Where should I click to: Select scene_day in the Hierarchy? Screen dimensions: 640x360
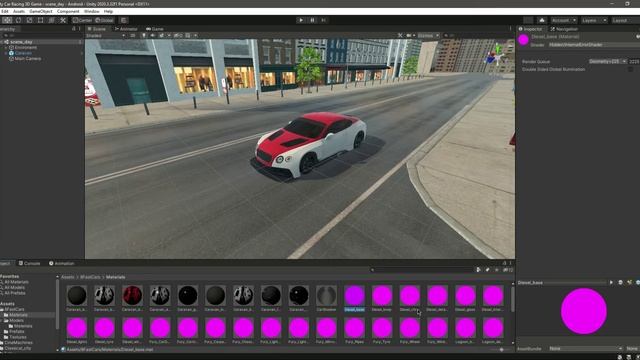coord(21,42)
